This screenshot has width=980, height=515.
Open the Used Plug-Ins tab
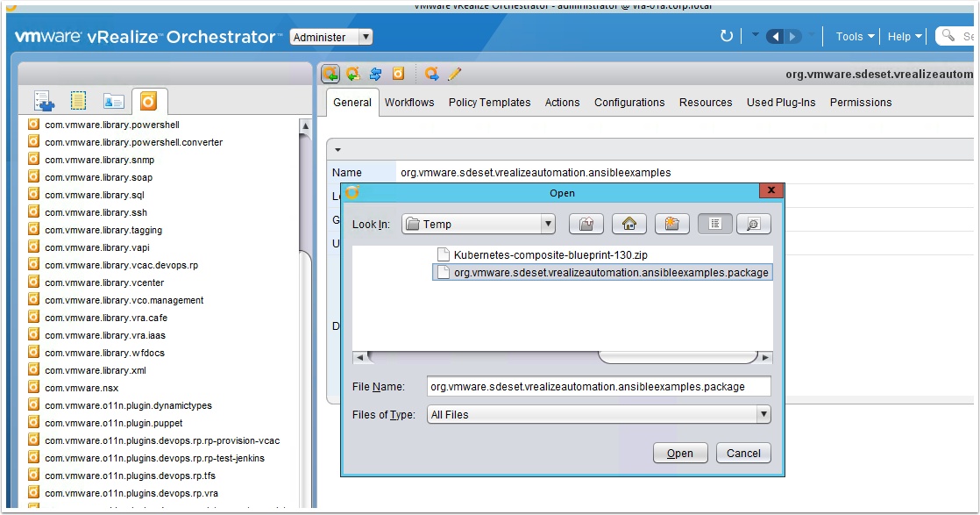click(781, 102)
